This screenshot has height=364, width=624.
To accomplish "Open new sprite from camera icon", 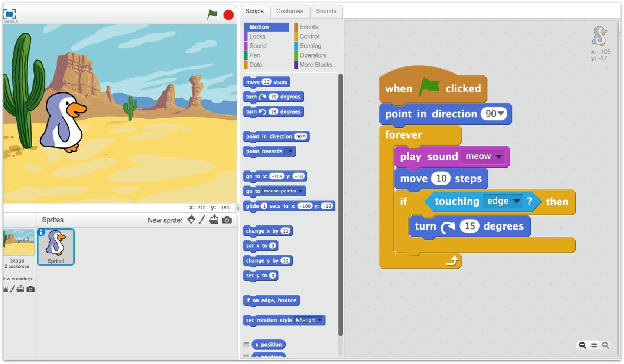I will [x=227, y=220].
